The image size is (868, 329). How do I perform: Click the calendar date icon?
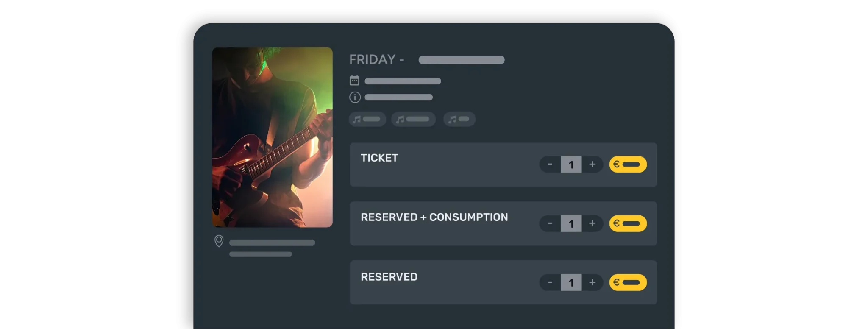(x=354, y=81)
